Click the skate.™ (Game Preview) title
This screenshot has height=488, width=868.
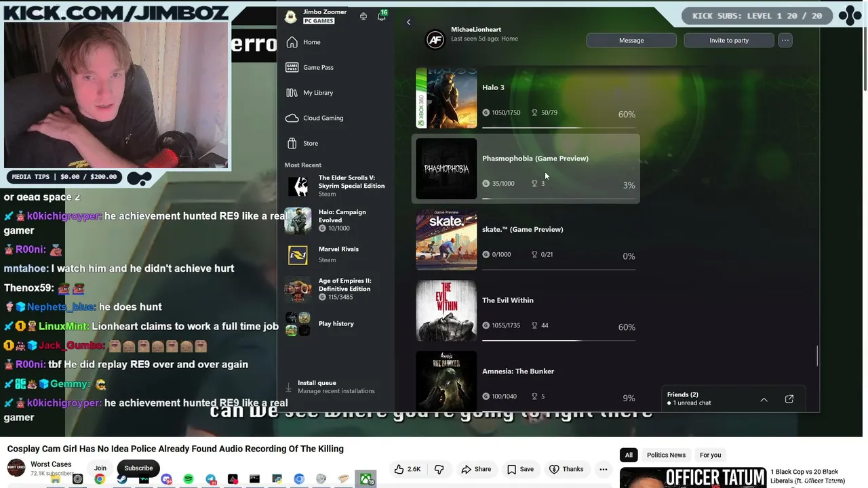coord(522,230)
